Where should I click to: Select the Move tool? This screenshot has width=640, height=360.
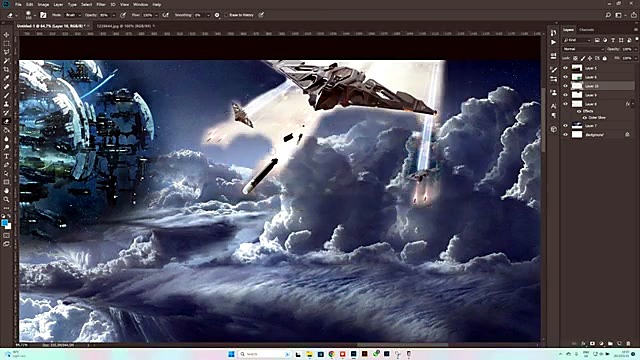tap(7, 35)
